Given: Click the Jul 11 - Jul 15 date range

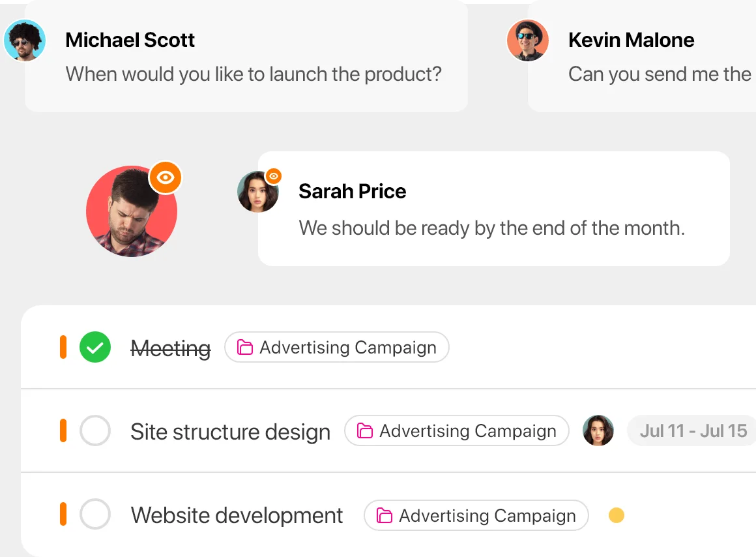Looking at the screenshot, I should (693, 430).
